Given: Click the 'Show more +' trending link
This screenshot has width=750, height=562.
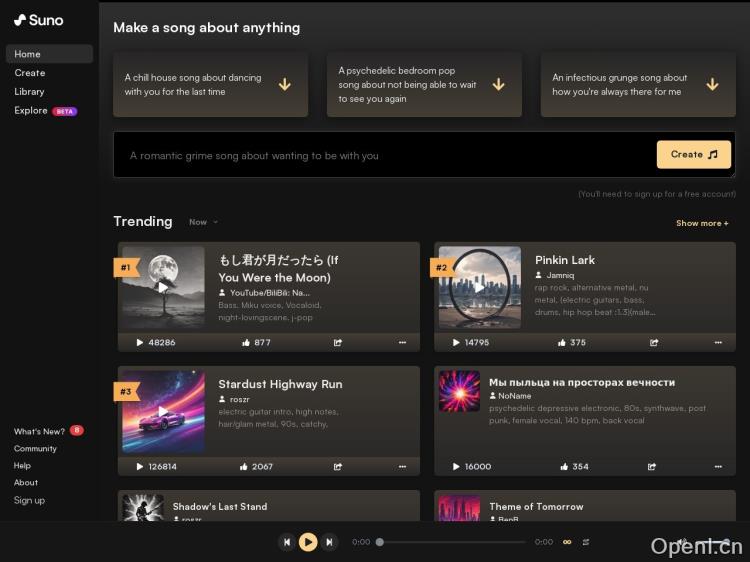Looking at the screenshot, I should pos(702,223).
